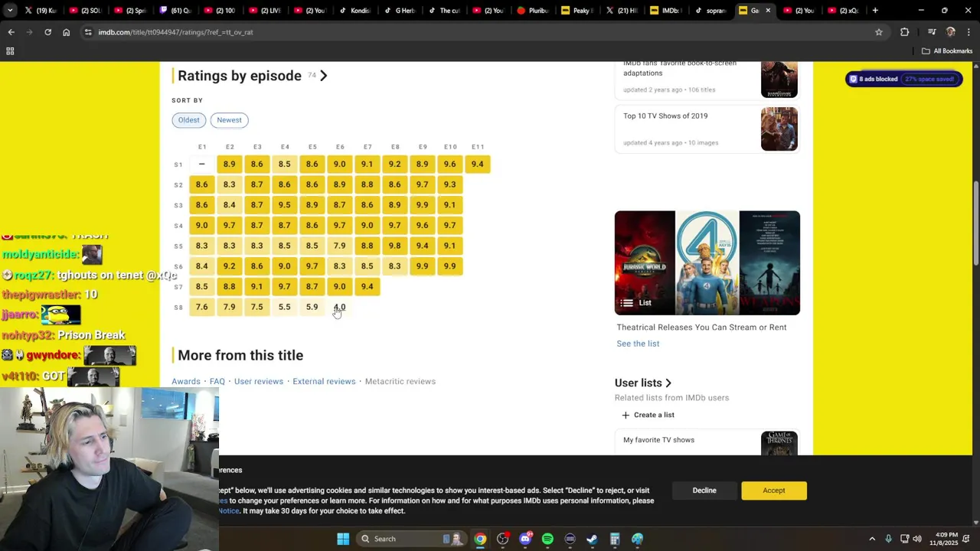Click the Windows taskbar Search box
980x551 pixels.
[412, 539]
